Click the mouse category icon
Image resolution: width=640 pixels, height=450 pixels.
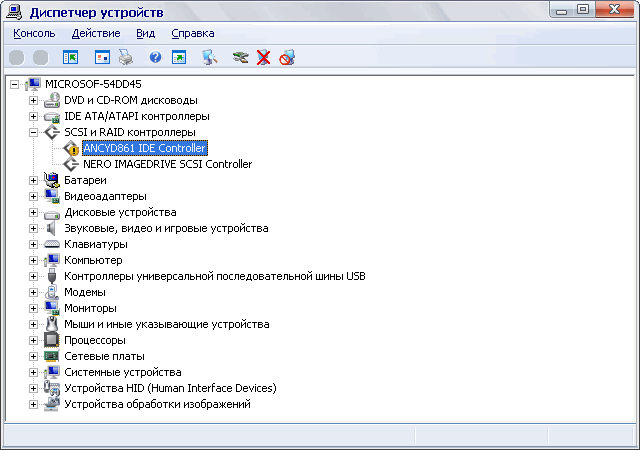point(52,324)
